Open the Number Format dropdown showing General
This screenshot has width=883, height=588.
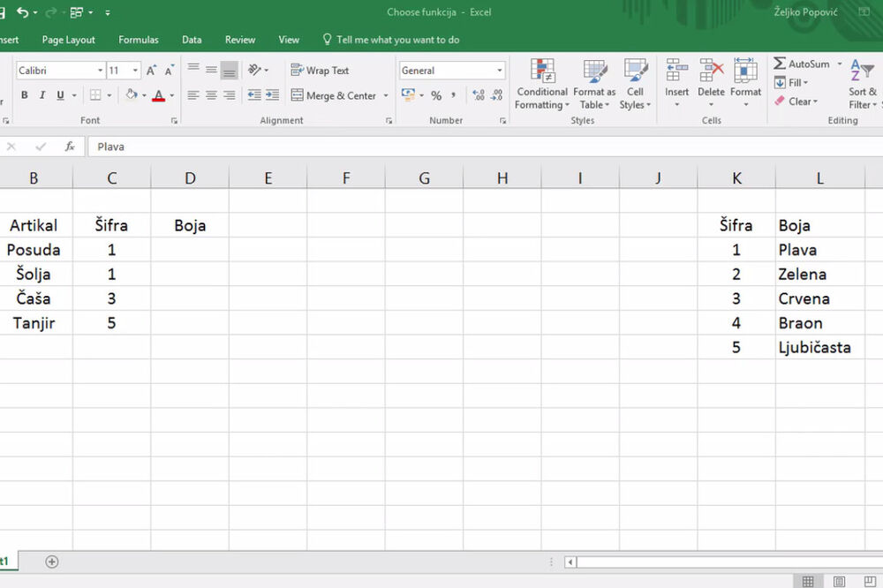451,70
